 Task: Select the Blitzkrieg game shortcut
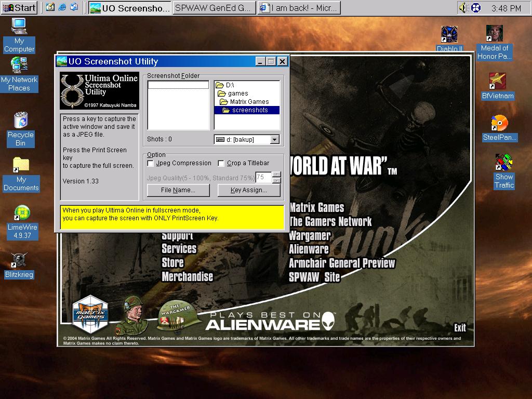pyautogui.click(x=19, y=265)
